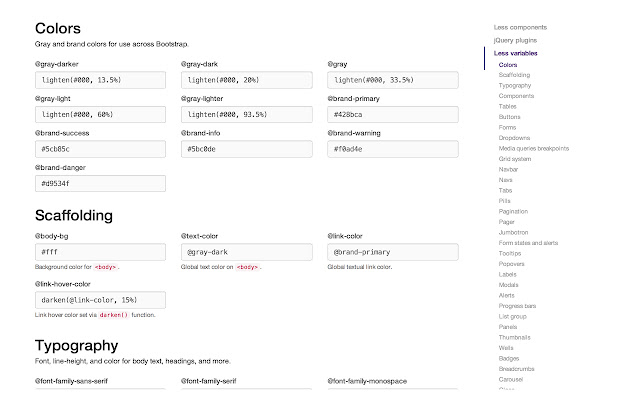Go to Pills in sidebar nav
Screen dimensions: 640x400
click(504, 201)
